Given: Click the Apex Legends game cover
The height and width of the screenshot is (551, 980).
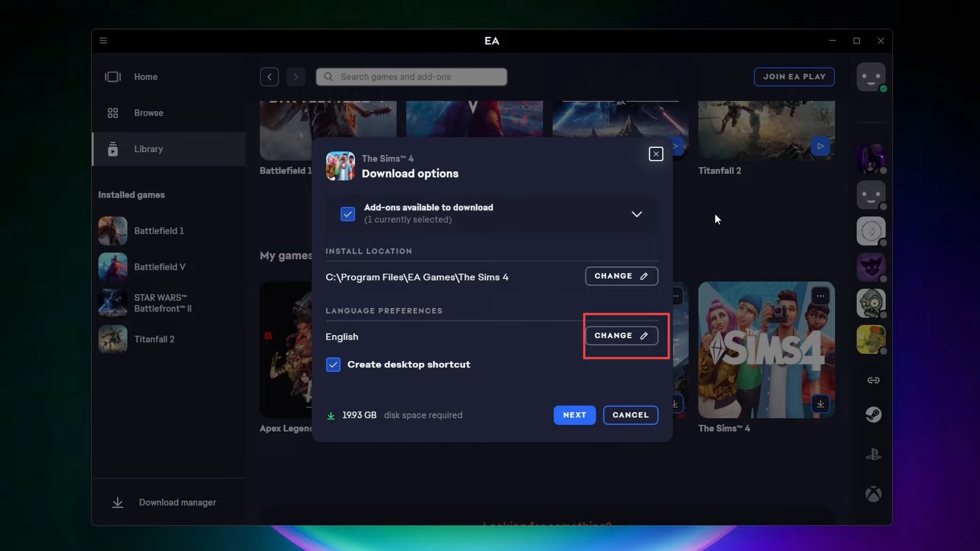Looking at the screenshot, I should (x=286, y=350).
